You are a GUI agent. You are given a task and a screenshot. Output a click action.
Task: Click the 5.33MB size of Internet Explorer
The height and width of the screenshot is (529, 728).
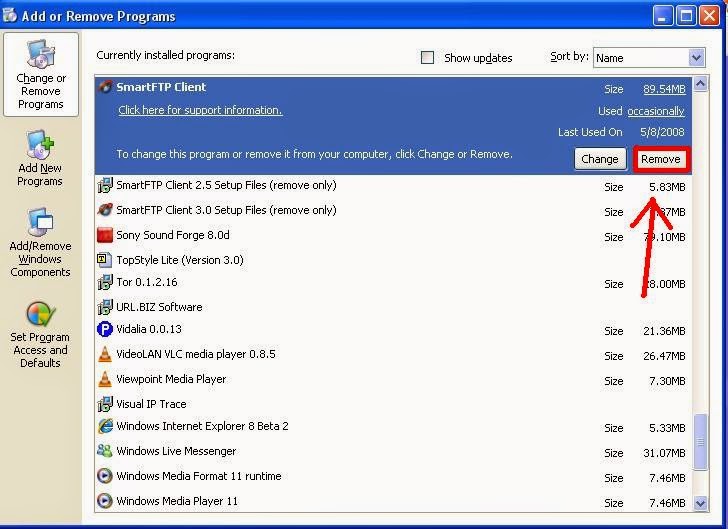click(x=667, y=428)
